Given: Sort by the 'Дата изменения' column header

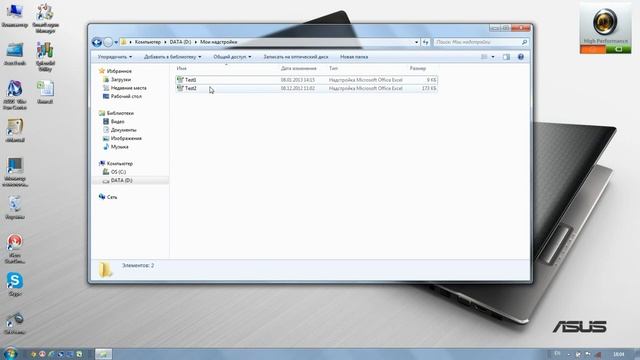Looking at the screenshot, I should tap(298, 68).
